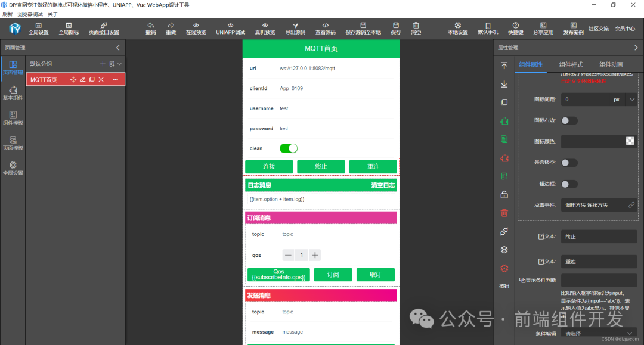Redo with the 重做 icon
The image size is (644, 345).
point(171,29)
